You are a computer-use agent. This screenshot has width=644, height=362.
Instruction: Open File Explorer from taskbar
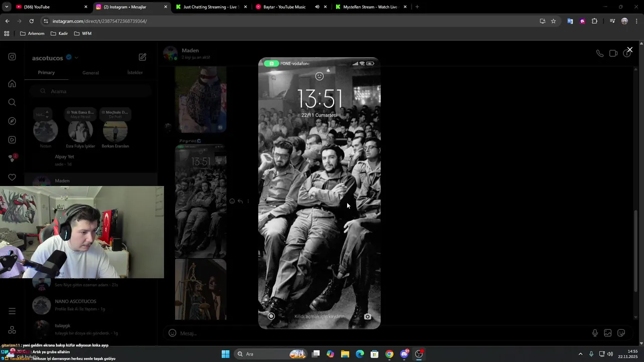tap(345, 354)
